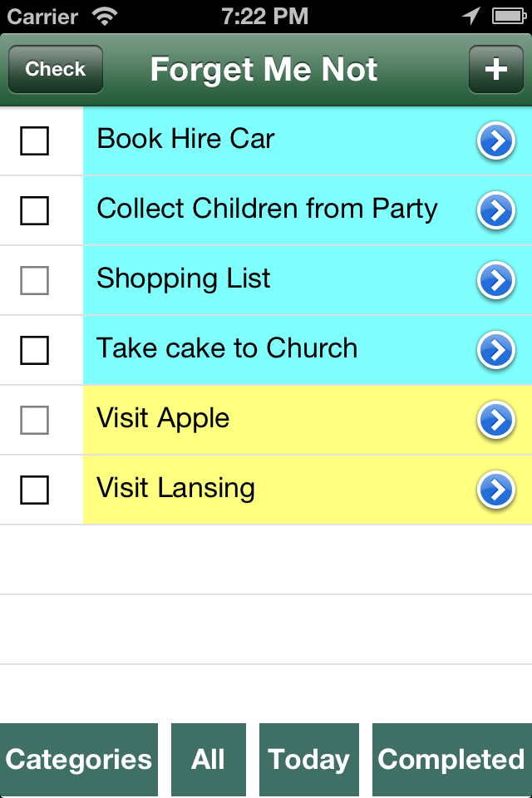
Task: Tap the location arrow in status bar
Action: click(x=471, y=16)
